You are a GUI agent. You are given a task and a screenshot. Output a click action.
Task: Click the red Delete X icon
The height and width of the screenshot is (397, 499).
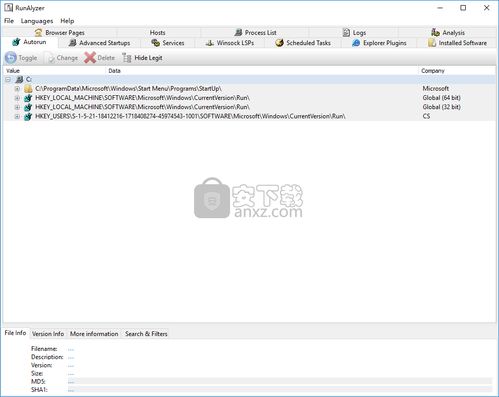90,58
